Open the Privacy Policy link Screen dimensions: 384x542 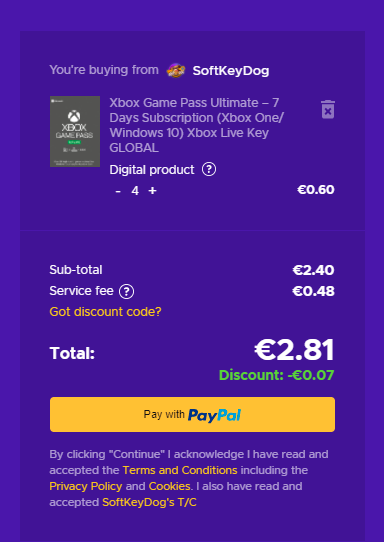click(x=86, y=486)
